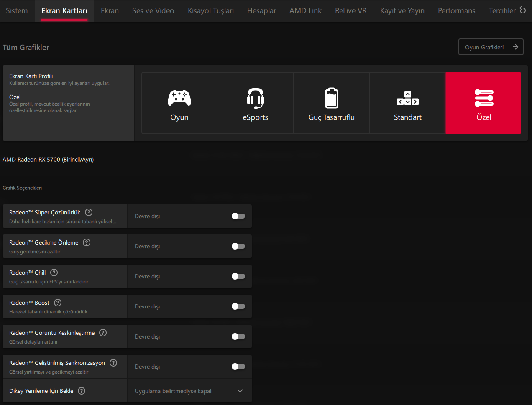The width and height of the screenshot is (532, 405).
Task: Click AMD Radeon RX 5700 (Birincil/Ayrı) label
Action: (x=48, y=160)
